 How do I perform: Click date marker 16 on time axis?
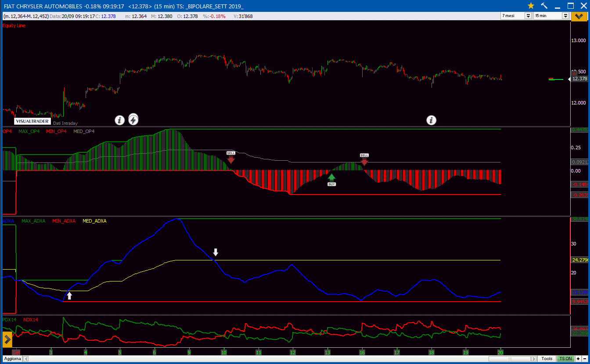point(362,352)
